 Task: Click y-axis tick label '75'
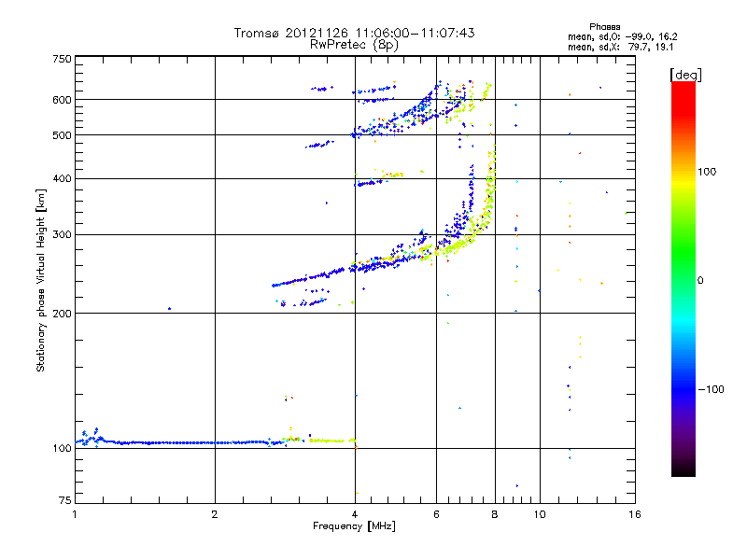coord(65,500)
